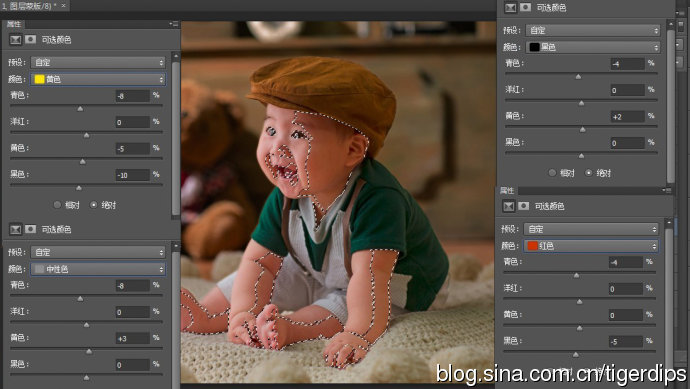Image resolution: width=690 pixels, height=389 pixels.
Task: Click the 黄色 slider handle in the top-right 黑色 panel
Action: [x=583, y=130]
